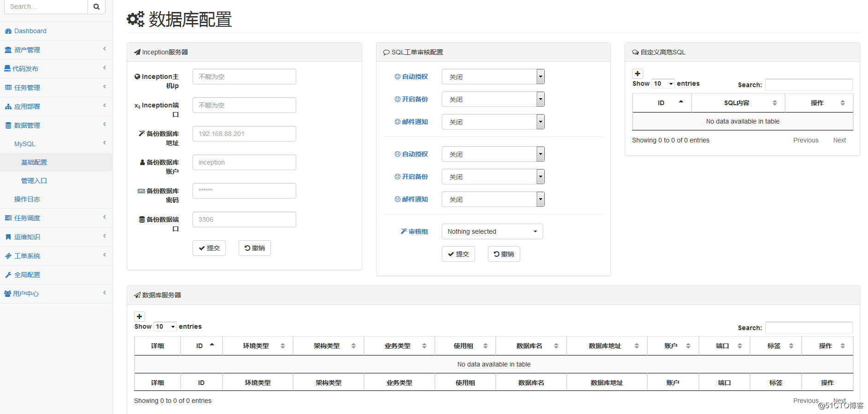Focus the Inception端口 input field
Viewport: 868px width, 414px height.
tap(244, 105)
